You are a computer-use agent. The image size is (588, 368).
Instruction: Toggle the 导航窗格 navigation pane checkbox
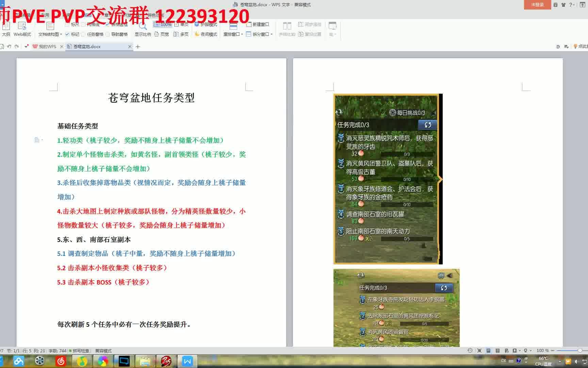click(x=116, y=34)
